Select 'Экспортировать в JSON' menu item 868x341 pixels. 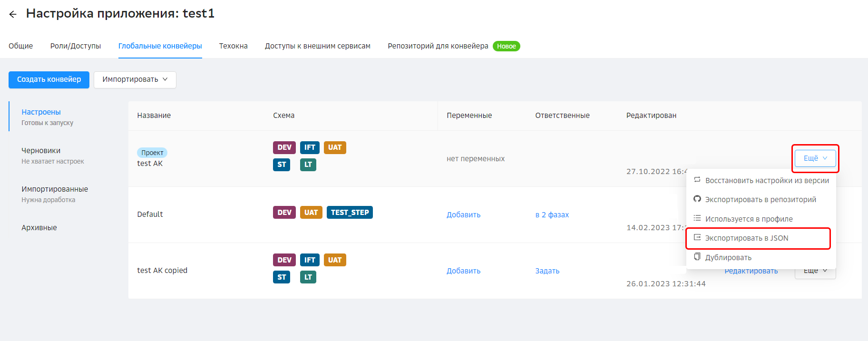746,238
